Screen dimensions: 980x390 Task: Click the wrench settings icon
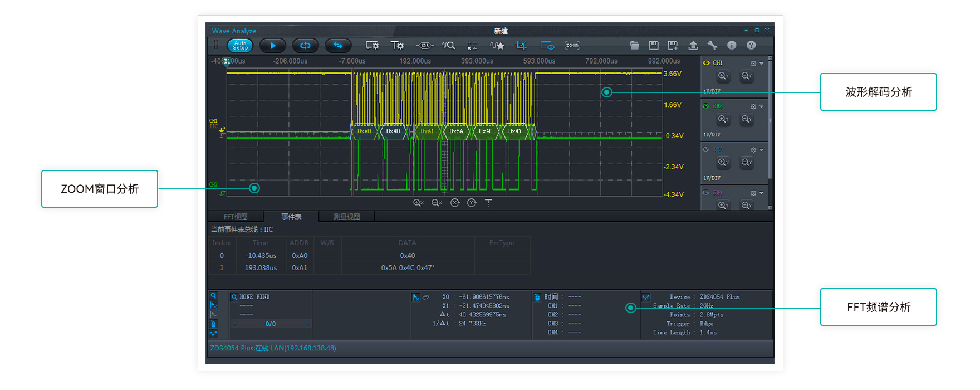click(712, 46)
